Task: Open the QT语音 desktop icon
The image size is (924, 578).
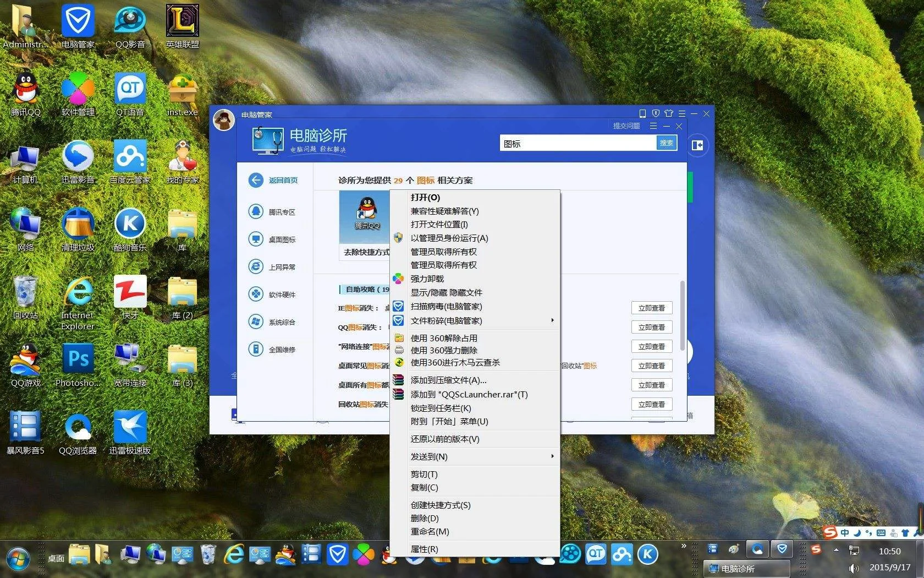Action: [130, 94]
